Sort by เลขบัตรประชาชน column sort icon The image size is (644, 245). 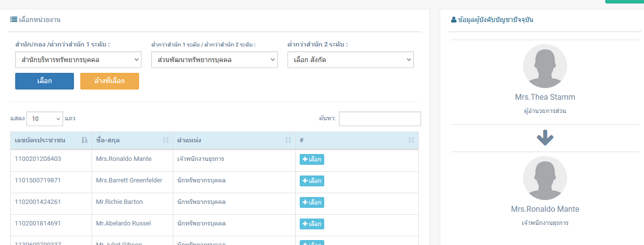85,140
